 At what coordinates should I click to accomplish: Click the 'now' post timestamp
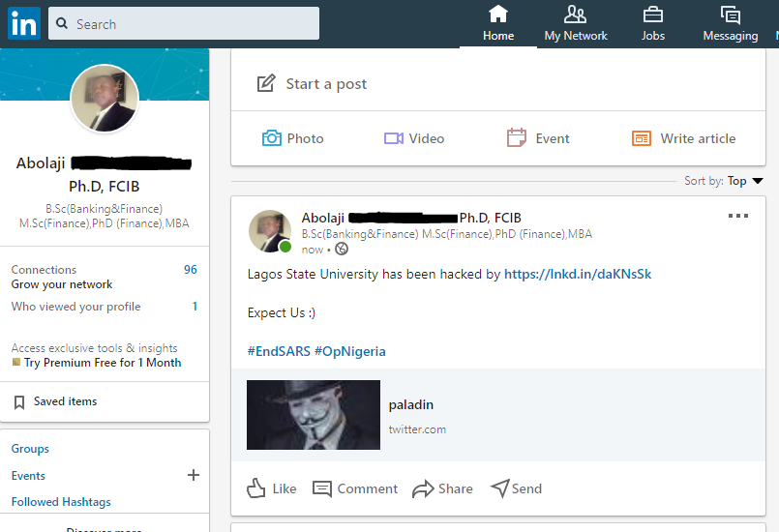coord(313,250)
